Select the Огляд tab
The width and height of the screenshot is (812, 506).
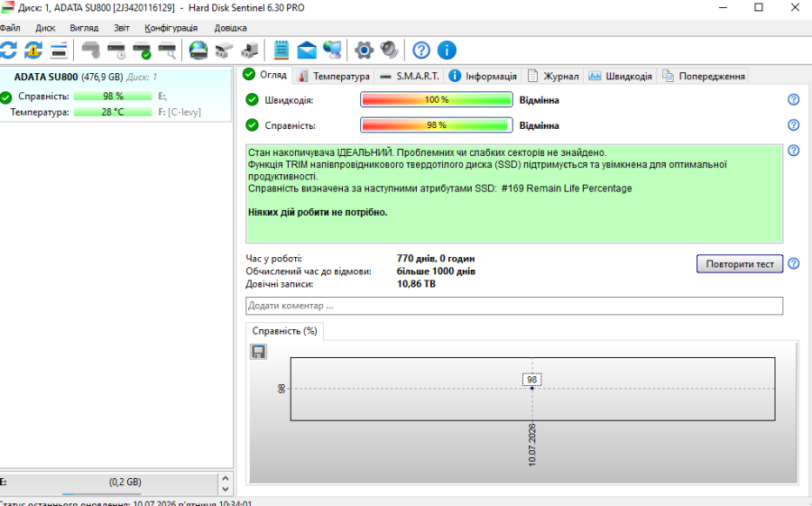[264, 75]
